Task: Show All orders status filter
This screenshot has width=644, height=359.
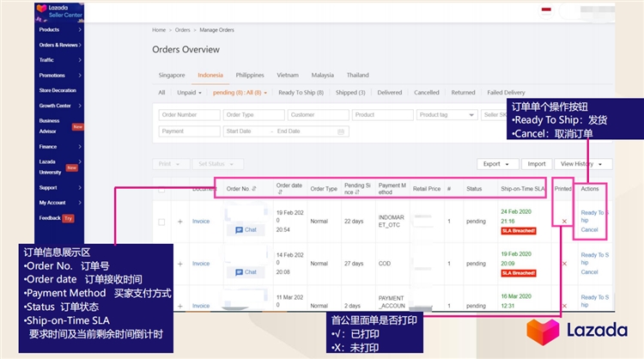Action: [x=161, y=93]
